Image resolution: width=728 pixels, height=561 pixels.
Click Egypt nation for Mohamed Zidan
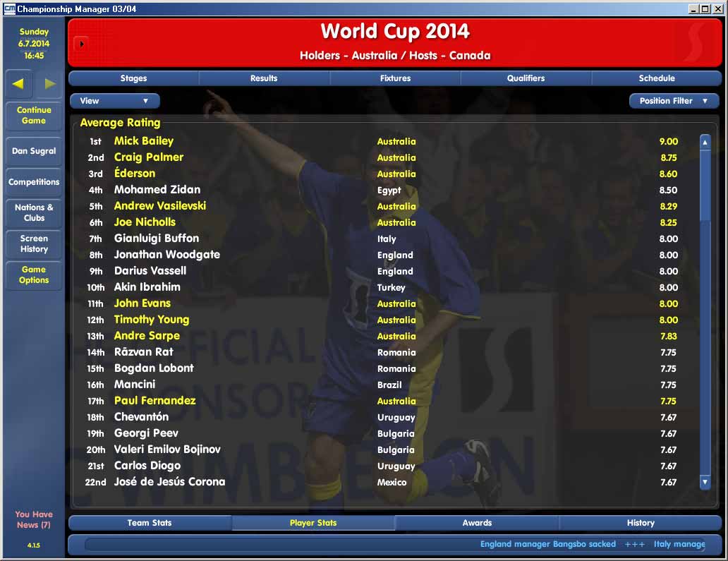(x=389, y=190)
